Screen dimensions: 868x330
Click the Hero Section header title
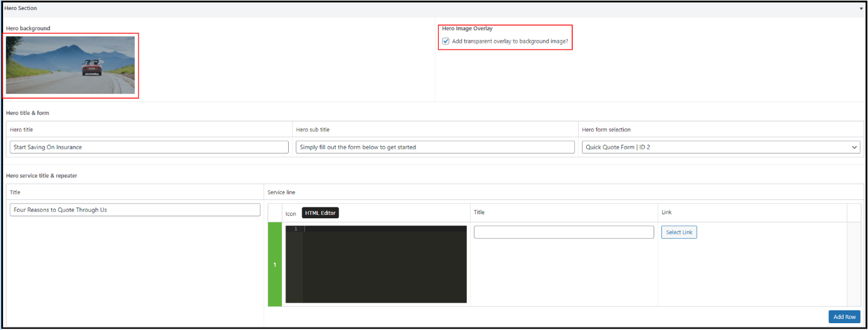coord(21,8)
